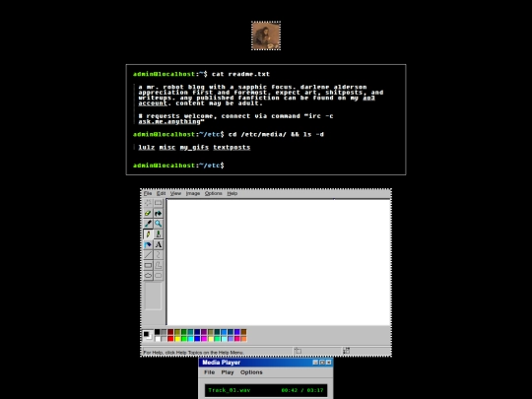Click the 'cat readme.txt' command text

tap(240, 74)
